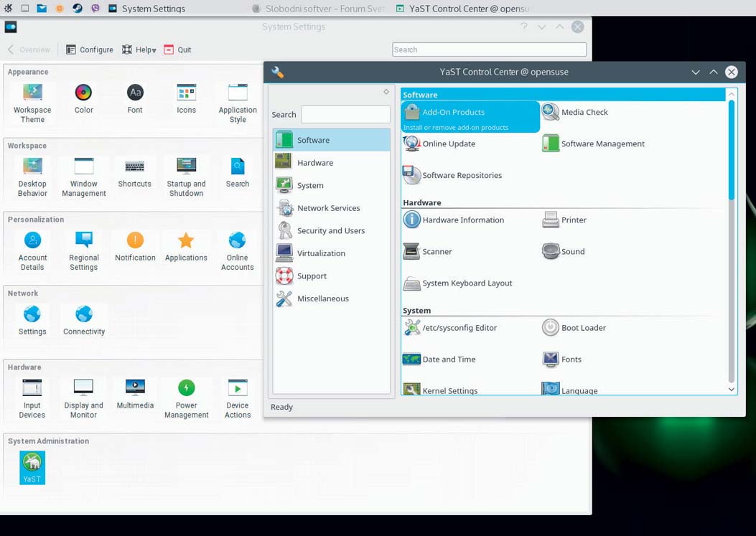The image size is (756, 536).
Task: Open the KDE application launcher
Action: (x=8, y=8)
